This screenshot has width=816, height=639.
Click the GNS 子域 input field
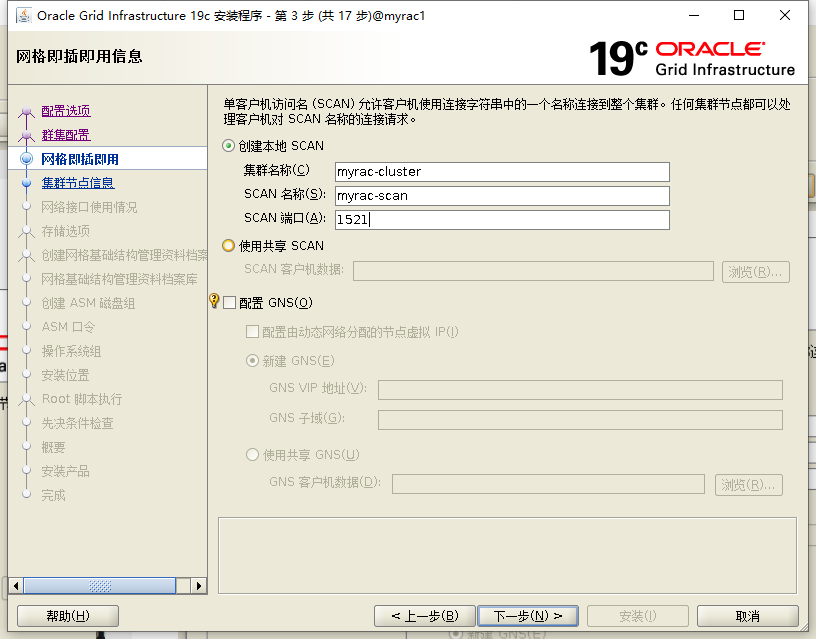(580, 420)
